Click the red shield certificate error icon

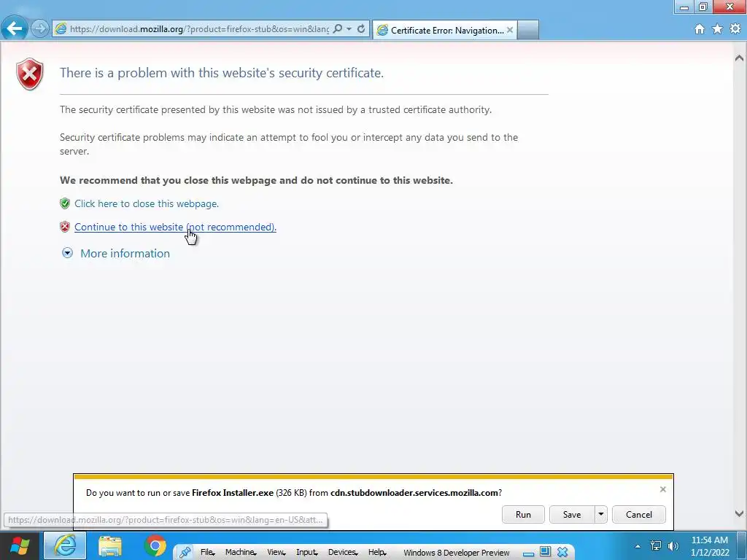(x=29, y=74)
